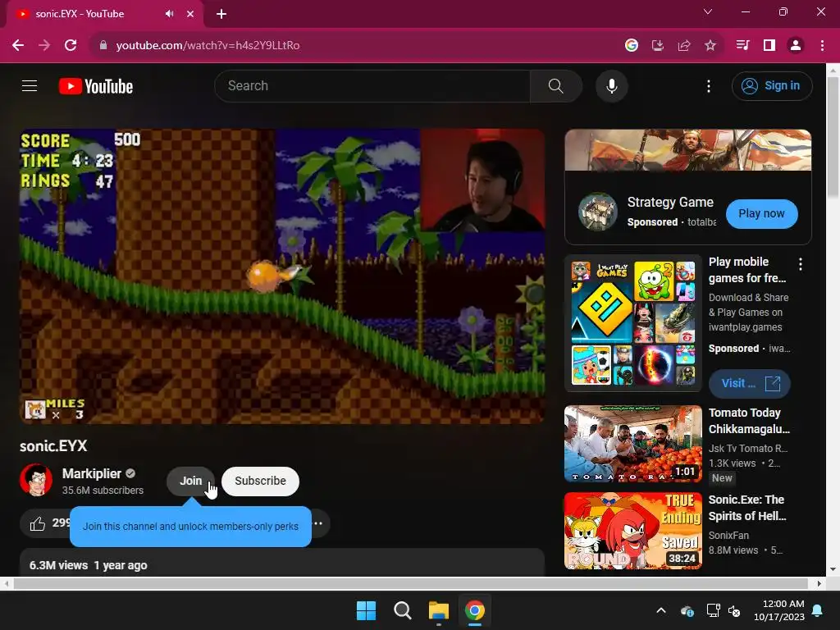Click the OneDrive cloud tray icon
This screenshot has height=630, width=840.
687,610
